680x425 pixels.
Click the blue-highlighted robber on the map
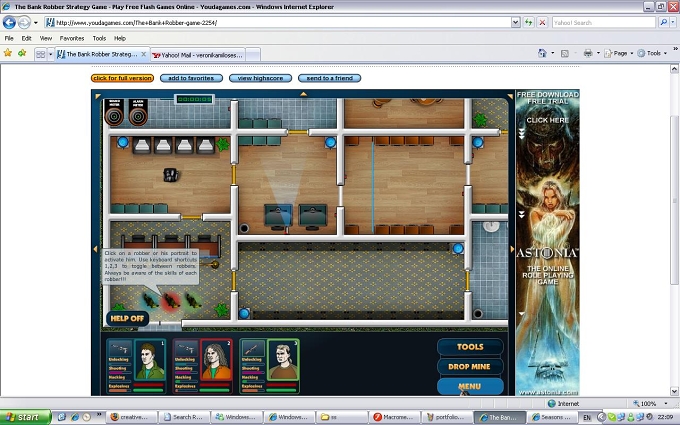(x=150, y=301)
